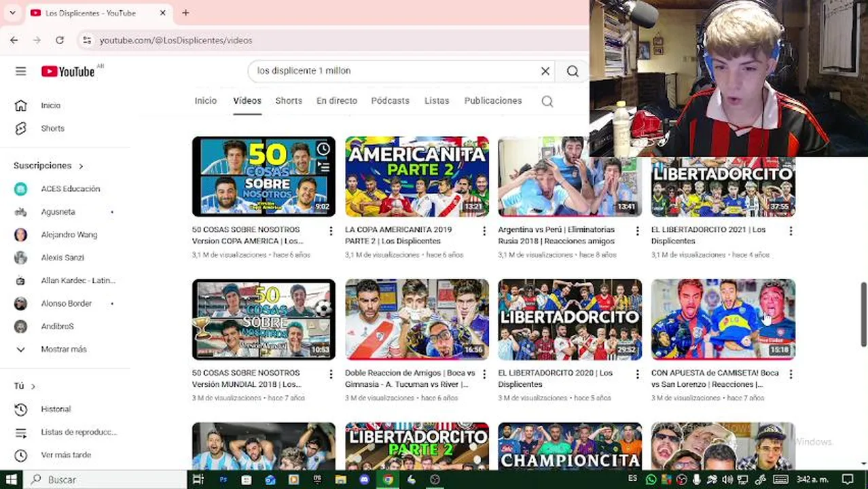The width and height of the screenshot is (868, 489).
Task: Open options for LA COPA AMERICANITA 2019 video
Action: 484,231
